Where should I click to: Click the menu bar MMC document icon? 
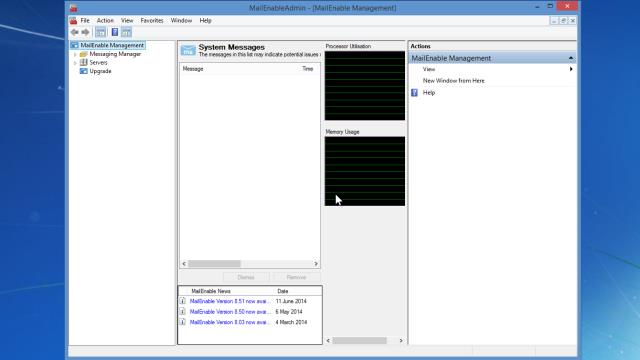(73, 20)
